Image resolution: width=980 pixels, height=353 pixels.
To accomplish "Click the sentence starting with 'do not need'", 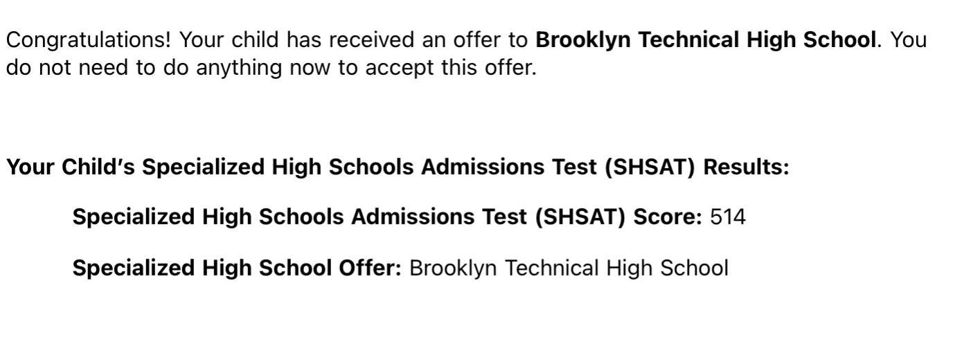I will [x=271, y=68].
